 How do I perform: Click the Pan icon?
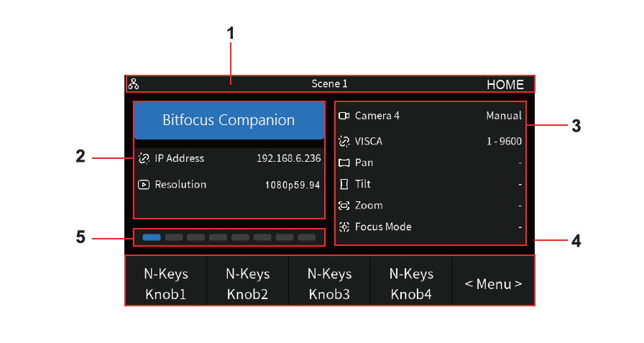[x=344, y=163]
